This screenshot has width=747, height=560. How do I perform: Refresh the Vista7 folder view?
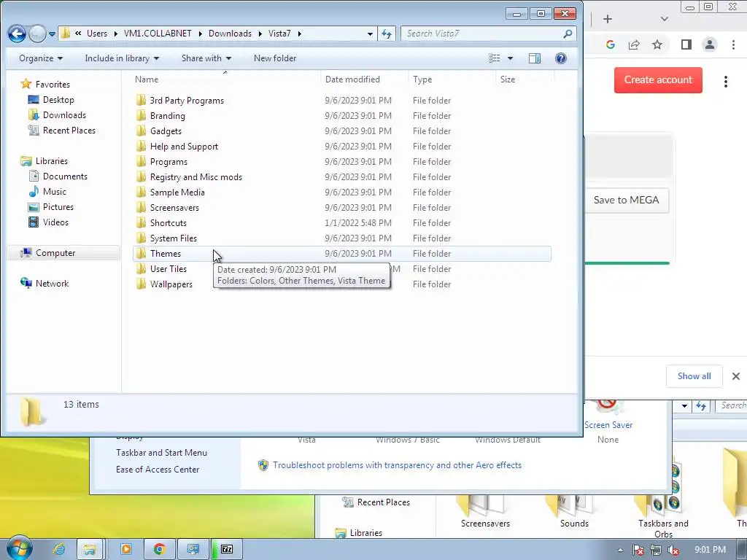point(387,34)
